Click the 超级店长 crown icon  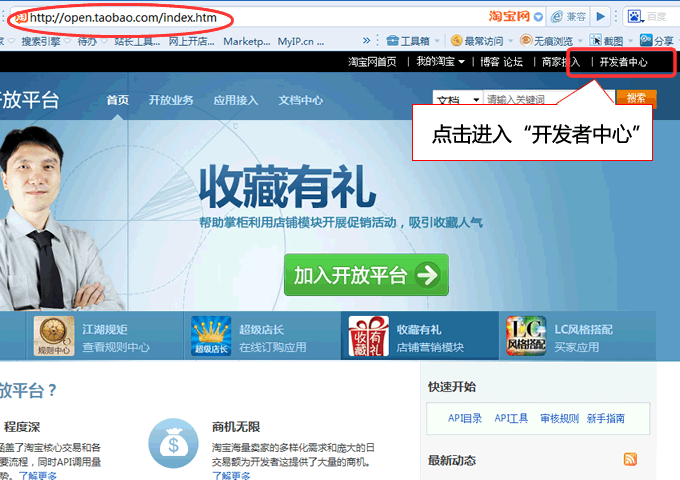pyautogui.click(x=211, y=336)
